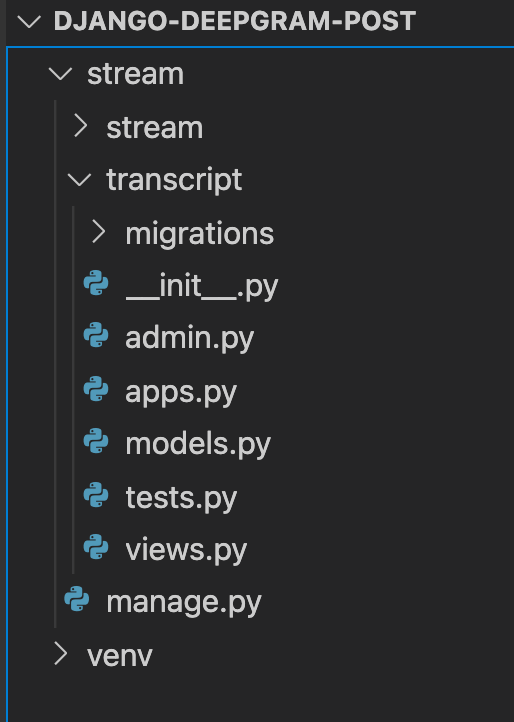Click the Python icon beside __init__.py
The height and width of the screenshot is (722, 514).
tap(96, 283)
